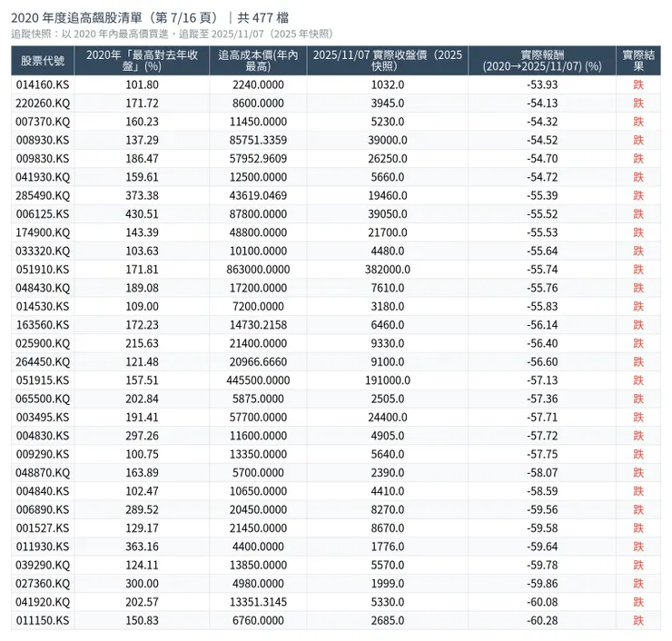Click the -56.14 return value

click(542, 324)
